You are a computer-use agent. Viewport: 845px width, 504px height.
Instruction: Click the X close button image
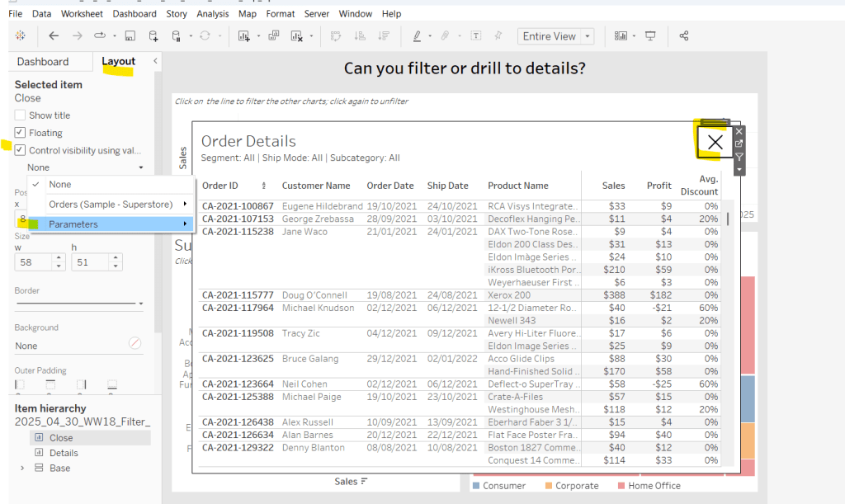[715, 142]
